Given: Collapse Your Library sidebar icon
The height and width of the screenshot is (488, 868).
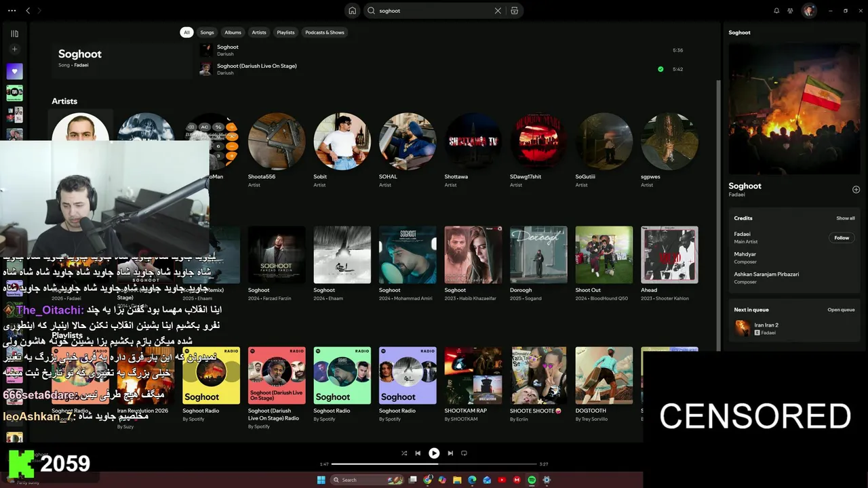Looking at the screenshot, I should point(14,33).
